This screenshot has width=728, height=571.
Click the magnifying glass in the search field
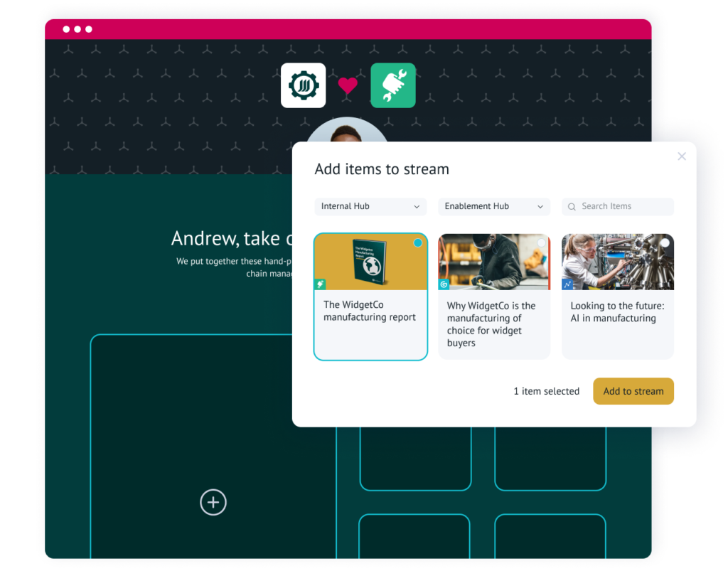pos(572,206)
